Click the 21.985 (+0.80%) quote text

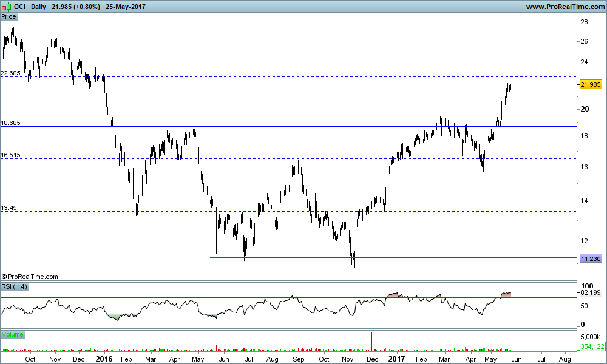75,7
